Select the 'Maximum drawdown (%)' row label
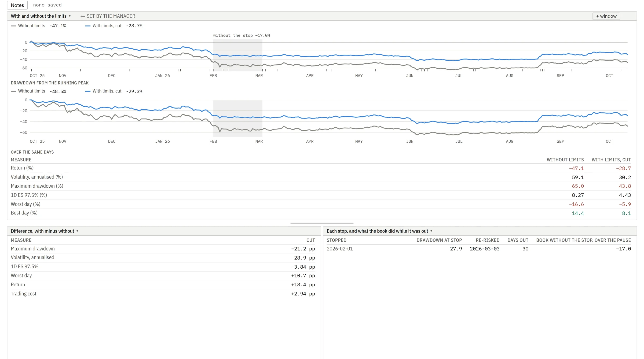The image size is (644, 359). 37,186
